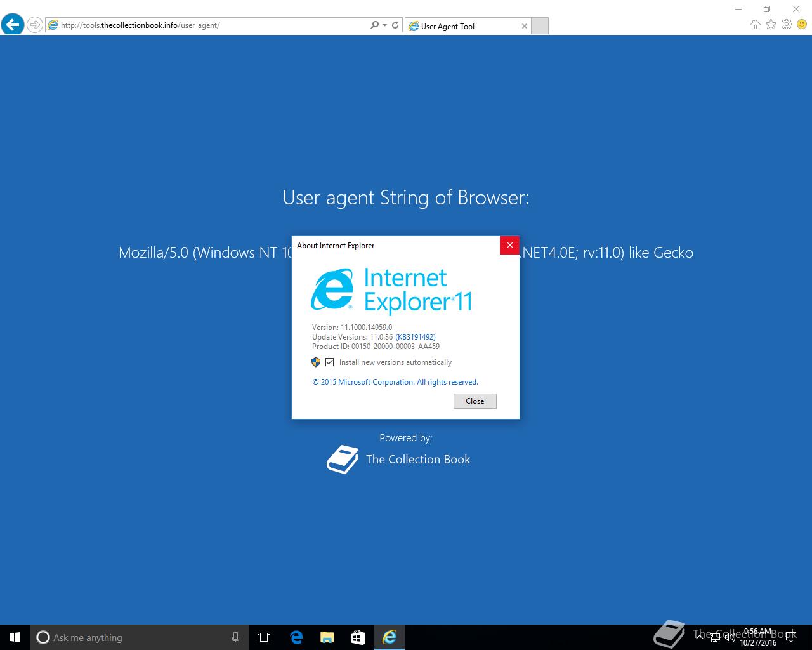Click The Collection Book link on page
This screenshot has height=650, width=812.
click(x=418, y=460)
